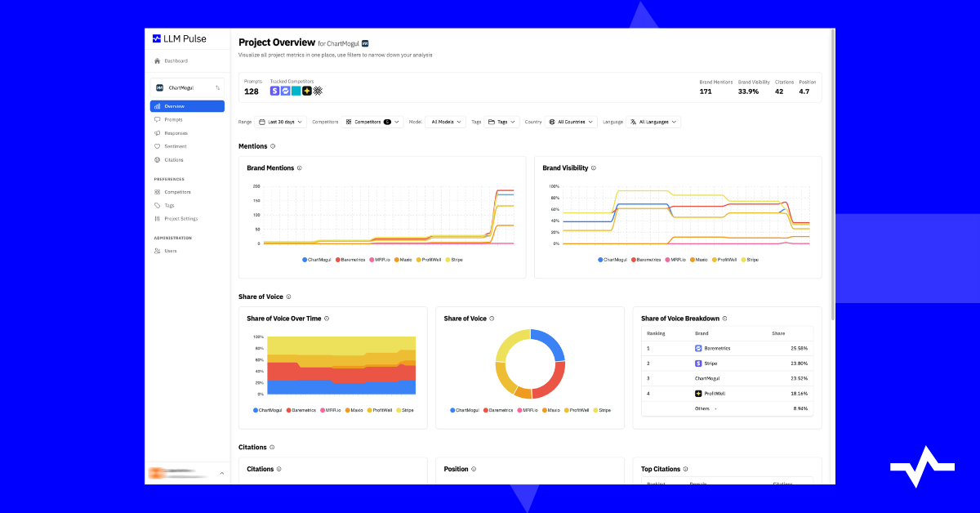The height and width of the screenshot is (513, 980).
Task: Click the Prompts speech bubble icon
Action: [x=157, y=119]
